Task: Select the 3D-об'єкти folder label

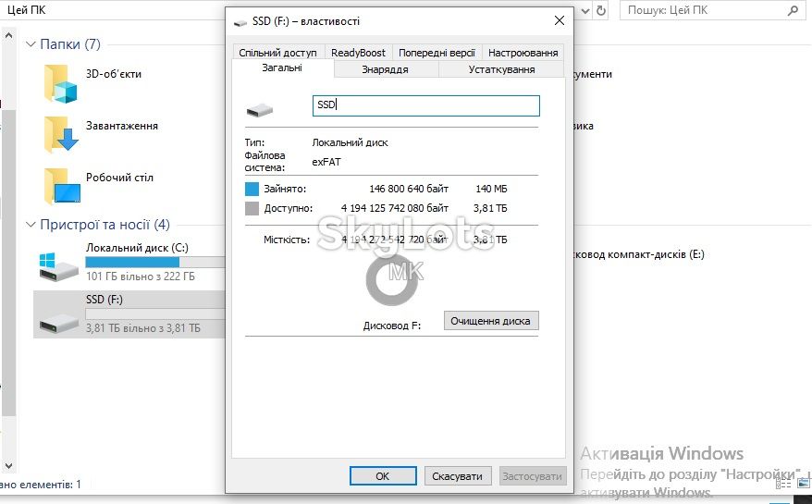Action: pos(114,74)
